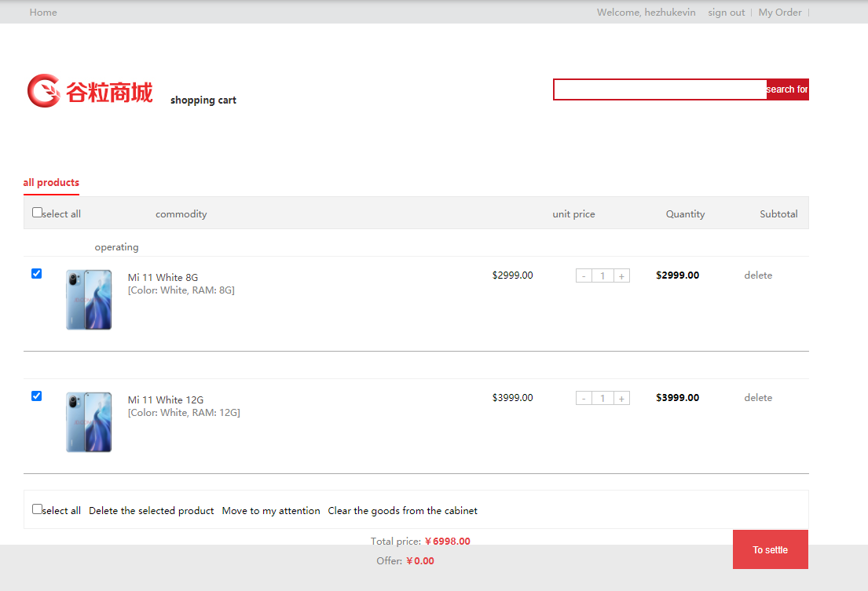Click the Mi 11 White 12G product name
Screen dimensions: 868x591
166,399
